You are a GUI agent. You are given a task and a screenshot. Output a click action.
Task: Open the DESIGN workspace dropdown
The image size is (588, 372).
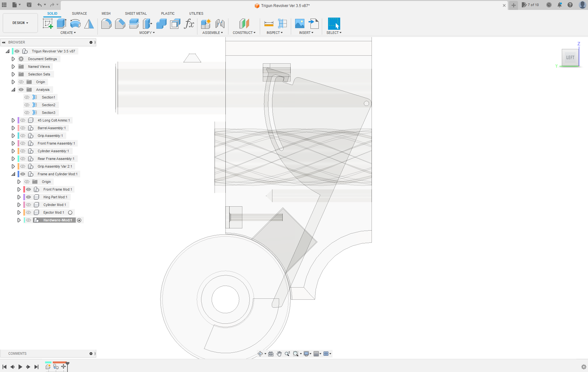20,23
